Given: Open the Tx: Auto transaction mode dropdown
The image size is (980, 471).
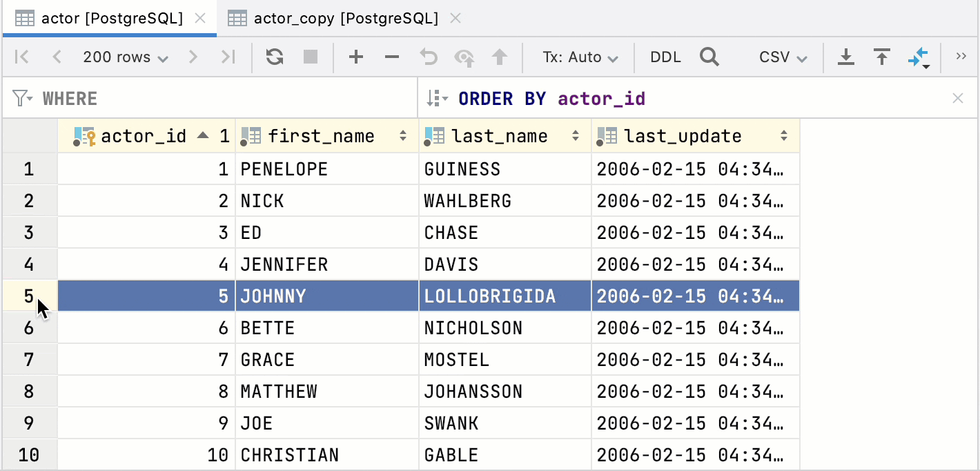Looking at the screenshot, I should (578, 57).
